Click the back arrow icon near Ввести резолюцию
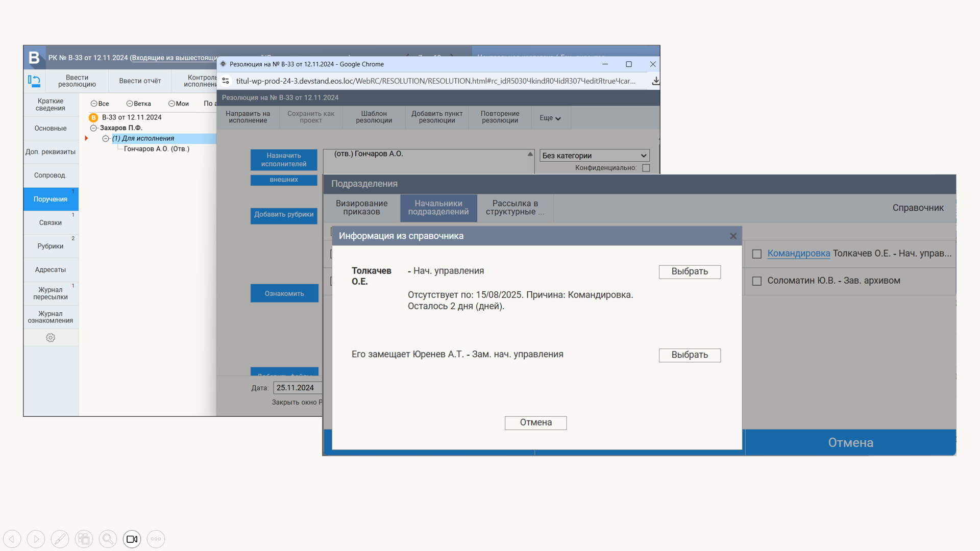This screenshot has width=980, height=551. pyautogui.click(x=34, y=81)
